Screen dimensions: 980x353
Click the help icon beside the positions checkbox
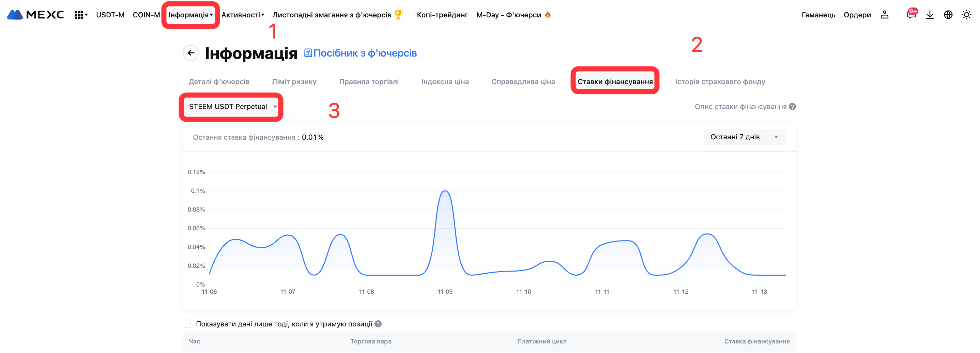click(x=378, y=324)
